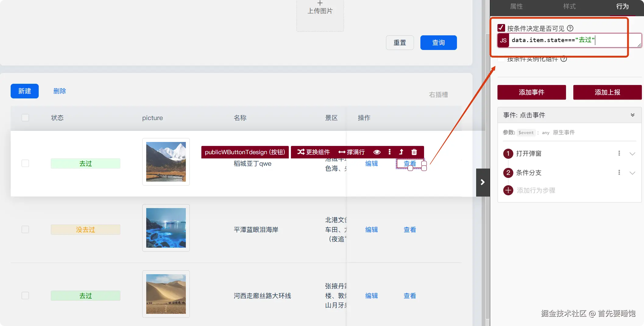Viewport: 644px width, 326px height.
Task: Click the publicWButtonTdesign (按钮) component label
Action: [245, 152]
